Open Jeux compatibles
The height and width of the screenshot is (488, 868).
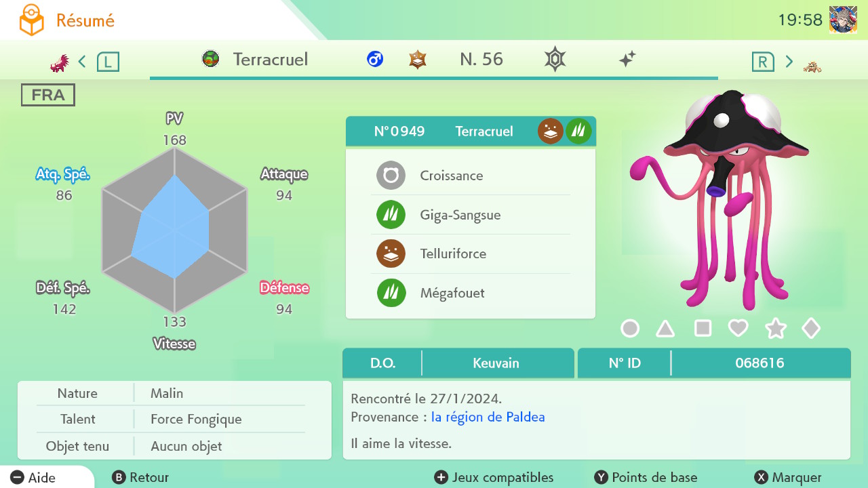pos(494,478)
